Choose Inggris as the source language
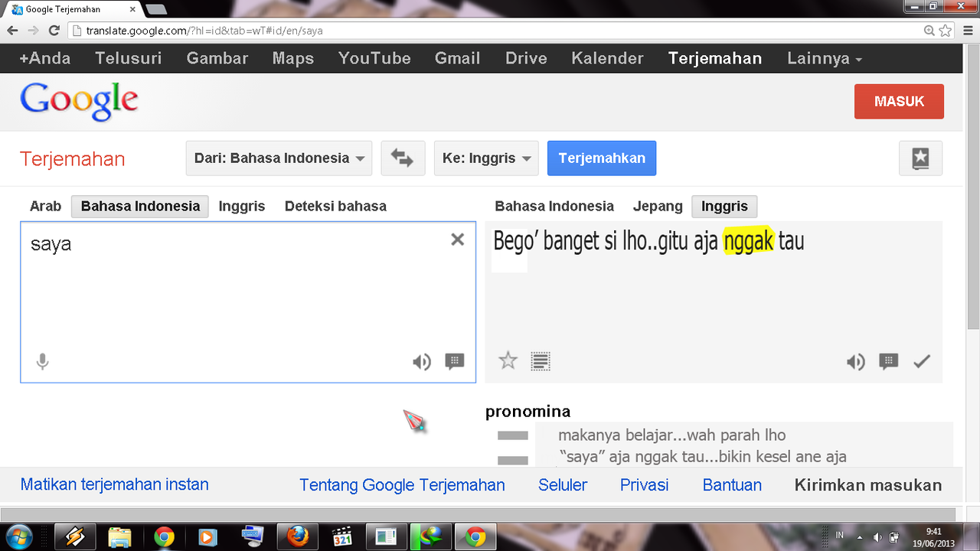Screen dimensions: 980x551 point(242,206)
